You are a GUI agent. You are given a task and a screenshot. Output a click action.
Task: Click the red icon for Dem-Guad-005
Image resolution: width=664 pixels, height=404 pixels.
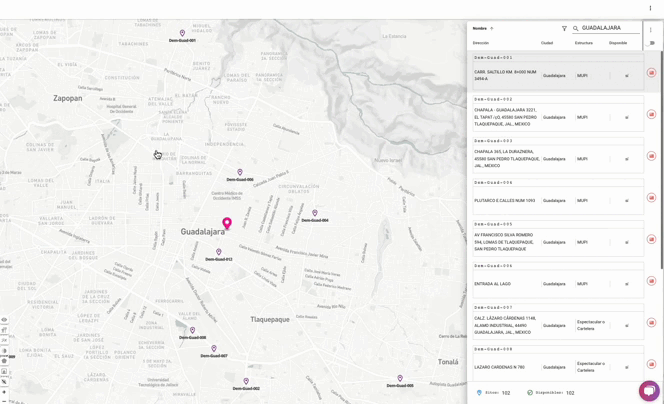tap(651, 239)
